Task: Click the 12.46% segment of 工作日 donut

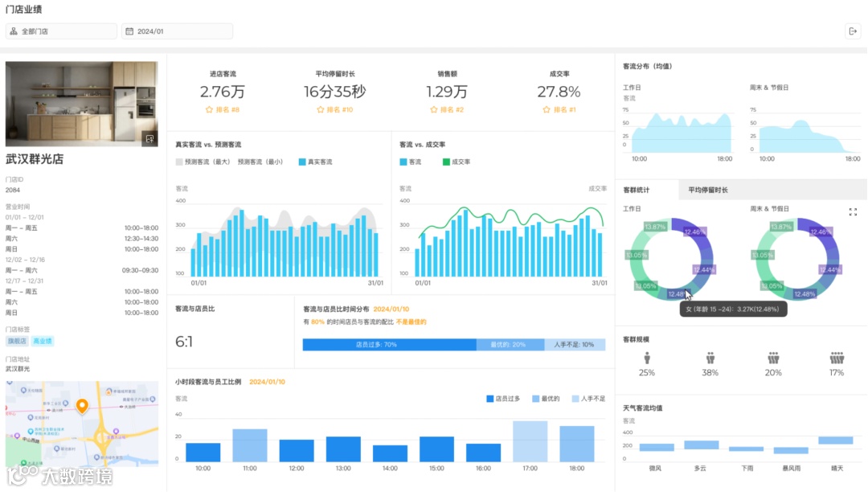Action: [x=694, y=232]
